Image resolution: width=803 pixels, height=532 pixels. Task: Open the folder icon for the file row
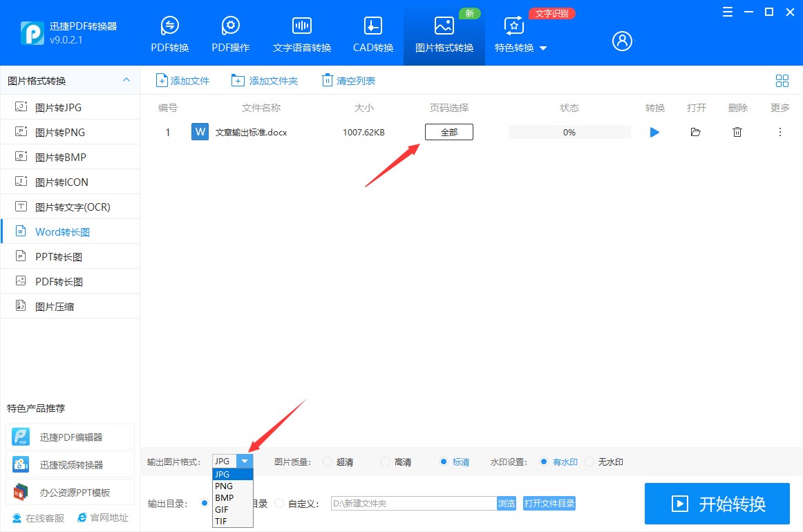696,132
